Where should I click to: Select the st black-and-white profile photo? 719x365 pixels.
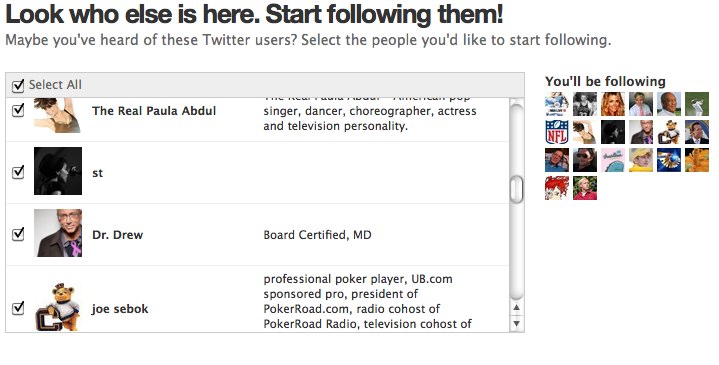click(58, 171)
